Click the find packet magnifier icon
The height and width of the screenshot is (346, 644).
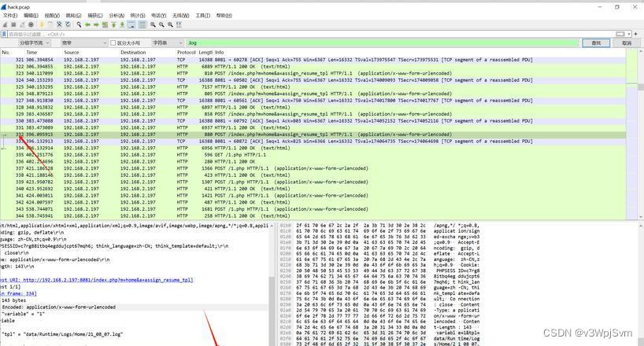(x=79, y=24)
